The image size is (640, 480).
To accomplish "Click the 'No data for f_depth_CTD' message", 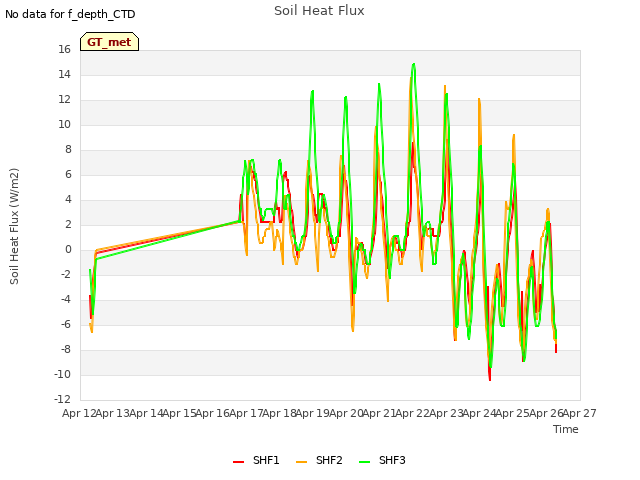I will tap(70, 14).
